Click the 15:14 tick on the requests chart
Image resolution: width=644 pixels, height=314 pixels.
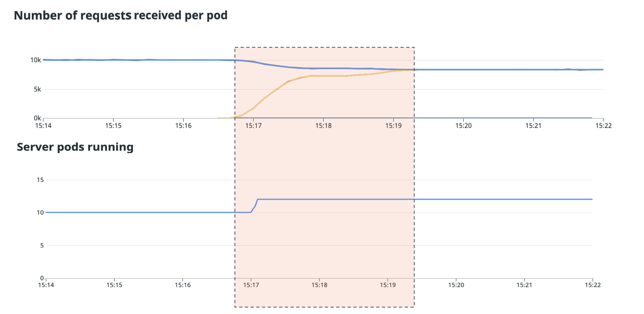tap(43, 126)
